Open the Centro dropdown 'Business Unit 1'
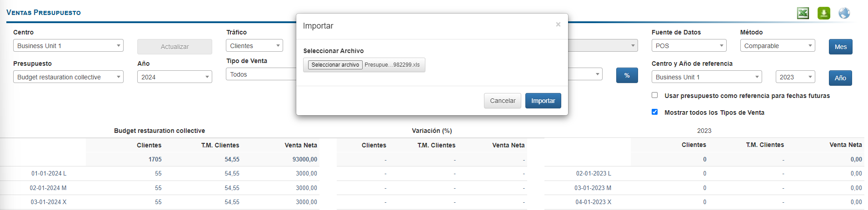 point(68,46)
